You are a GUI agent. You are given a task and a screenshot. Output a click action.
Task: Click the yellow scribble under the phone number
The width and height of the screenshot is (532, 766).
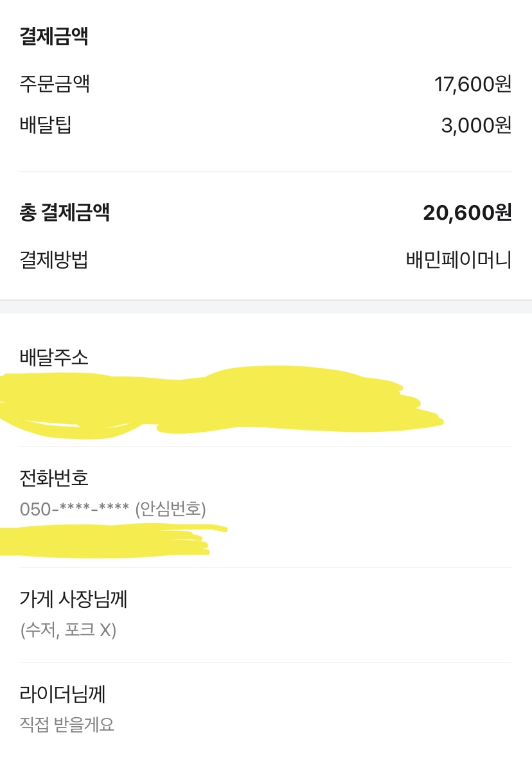[x=109, y=539]
